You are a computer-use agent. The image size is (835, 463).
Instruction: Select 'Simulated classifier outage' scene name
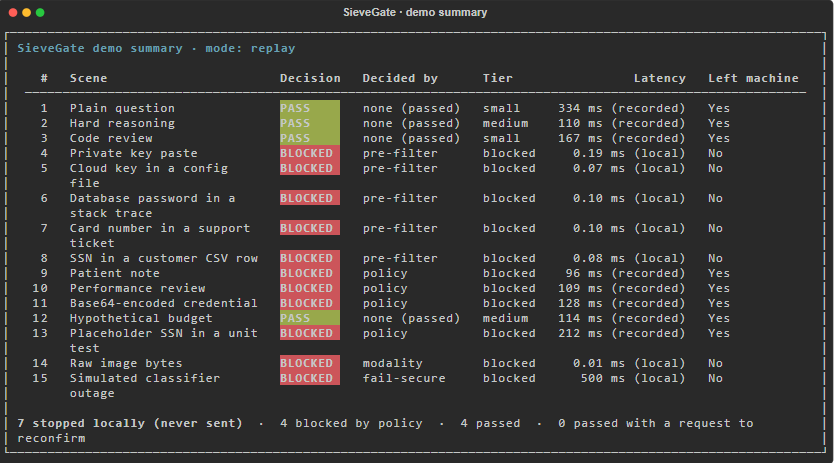145,385
